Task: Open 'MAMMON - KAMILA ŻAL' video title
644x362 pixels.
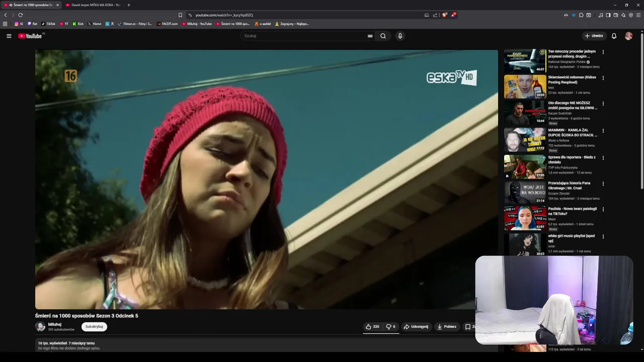Action: point(573,133)
